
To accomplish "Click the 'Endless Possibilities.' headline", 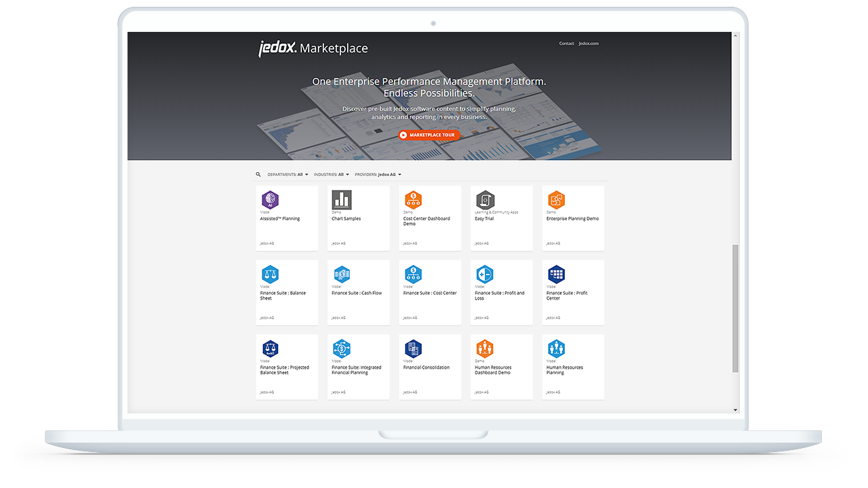I will pyautogui.click(x=429, y=93).
